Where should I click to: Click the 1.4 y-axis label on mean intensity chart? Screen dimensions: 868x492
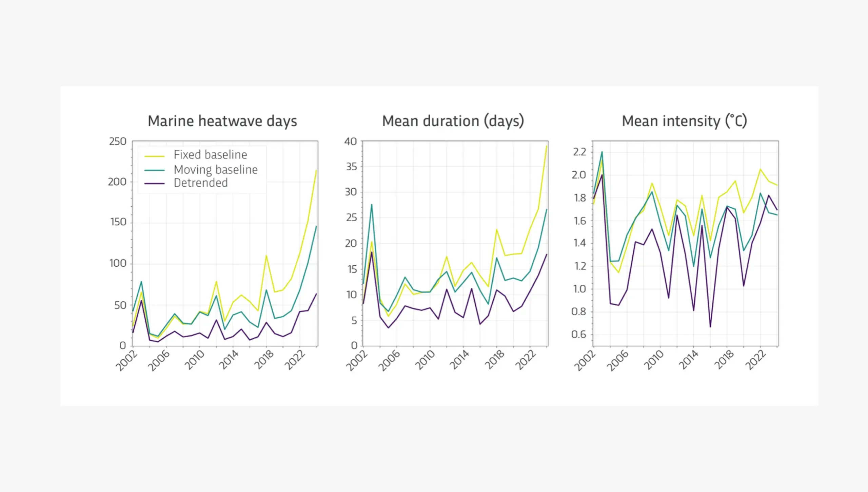[579, 243]
